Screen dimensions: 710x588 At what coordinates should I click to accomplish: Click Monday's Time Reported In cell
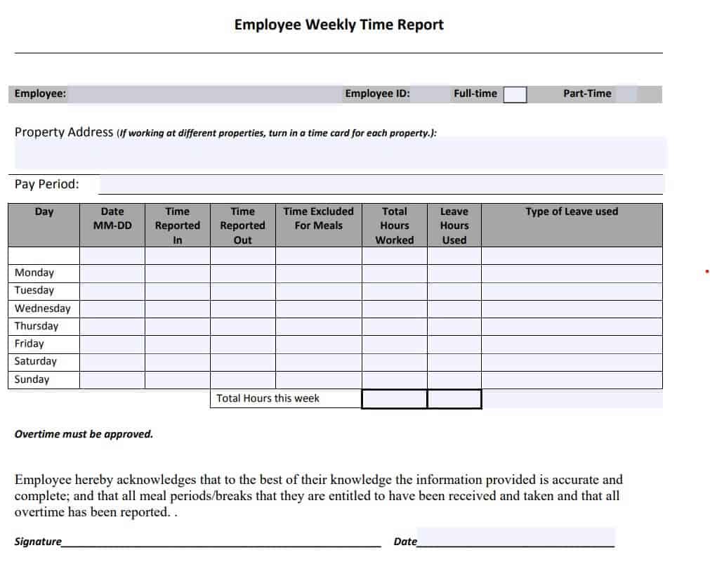coord(178,273)
